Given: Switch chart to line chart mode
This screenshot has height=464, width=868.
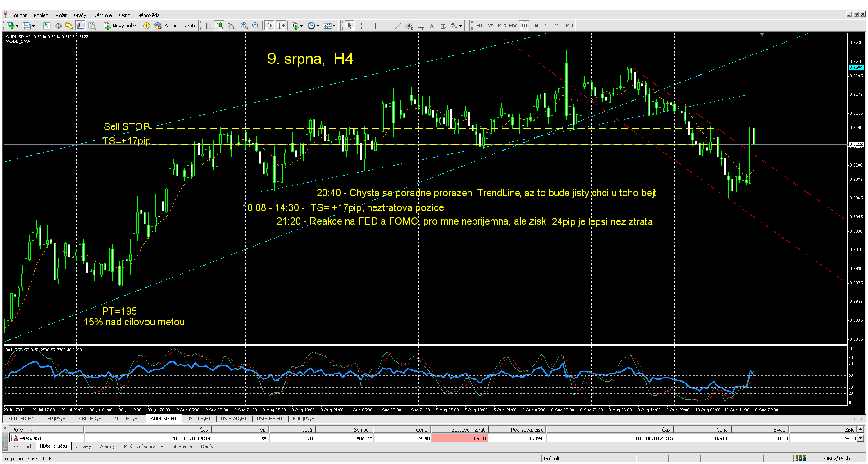Looking at the screenshot, I should [x=231, y=26].
